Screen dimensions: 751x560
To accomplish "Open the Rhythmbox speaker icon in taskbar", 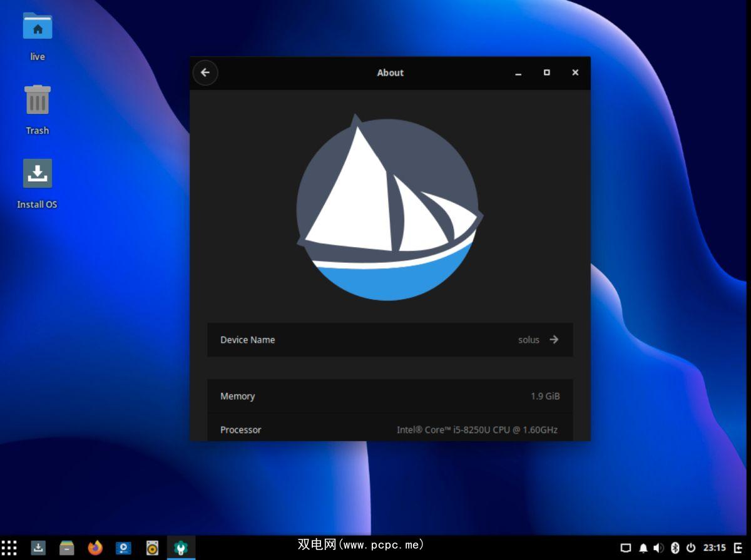I will [x=152, y=548].
